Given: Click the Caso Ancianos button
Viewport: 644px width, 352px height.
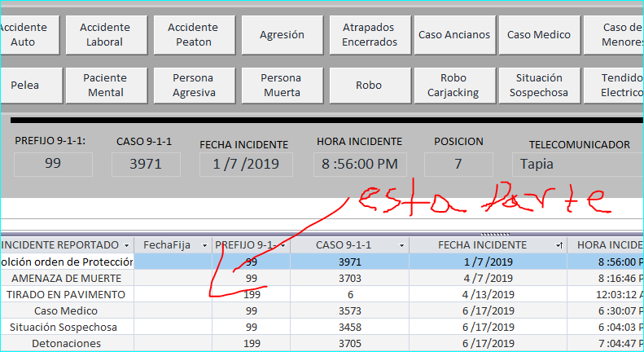Looking at the screenshot, I should (x=454, y=34).
